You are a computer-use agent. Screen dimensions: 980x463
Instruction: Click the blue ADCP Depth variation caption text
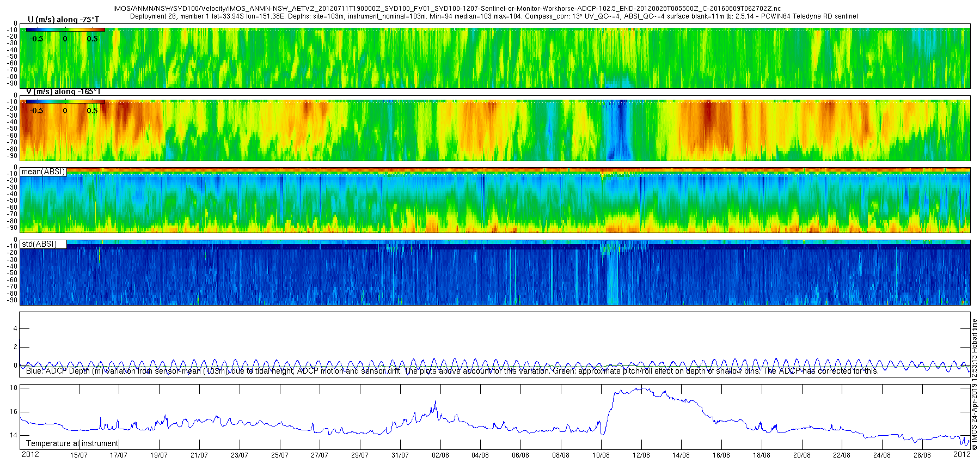(x=452, y=371)
